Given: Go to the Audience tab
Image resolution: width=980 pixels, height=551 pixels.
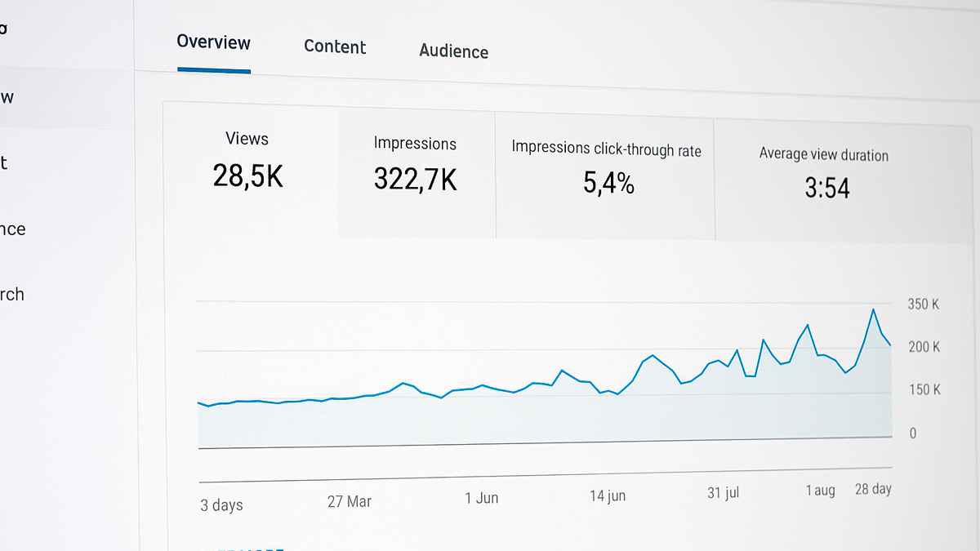Looking at the screenshot, I should click(453, 51).
